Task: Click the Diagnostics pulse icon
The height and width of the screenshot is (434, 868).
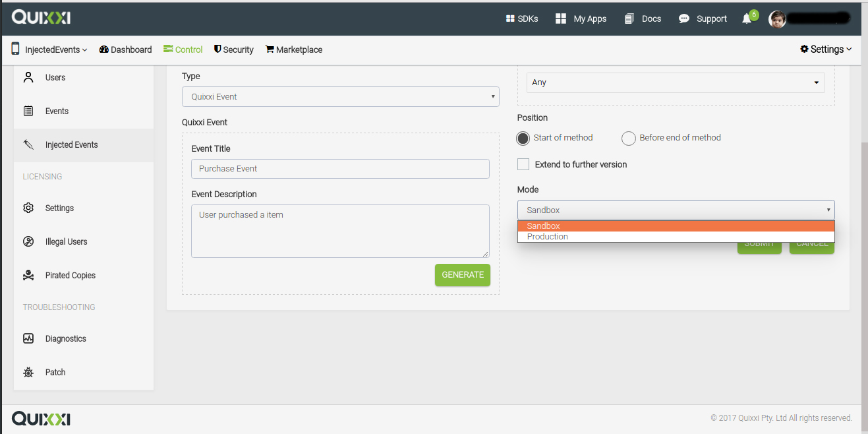Action: (x=28, y=338)
